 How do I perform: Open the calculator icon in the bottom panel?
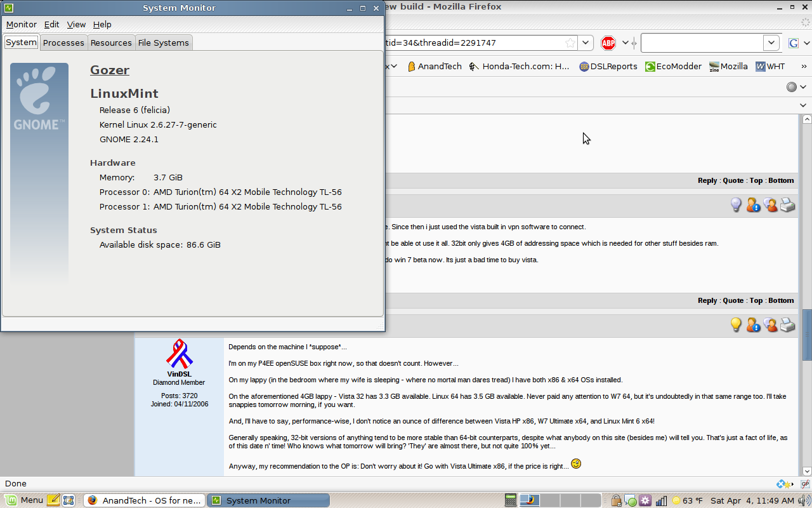click(511, 500)
